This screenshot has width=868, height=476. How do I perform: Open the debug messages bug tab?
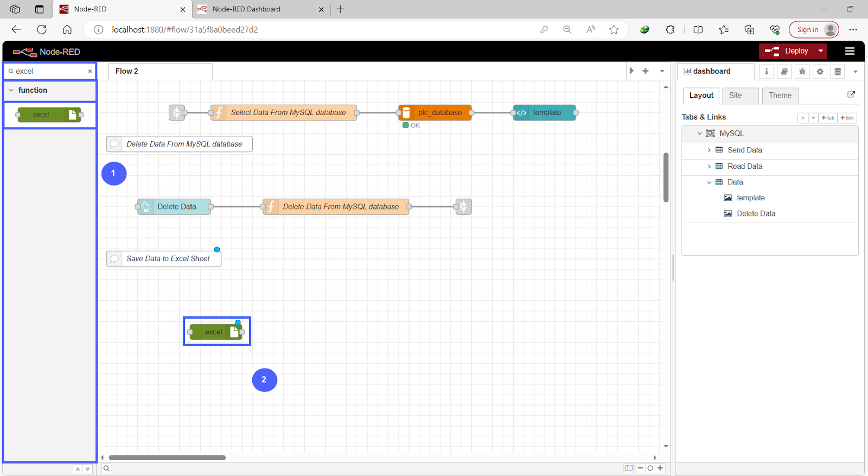[802, 72]
